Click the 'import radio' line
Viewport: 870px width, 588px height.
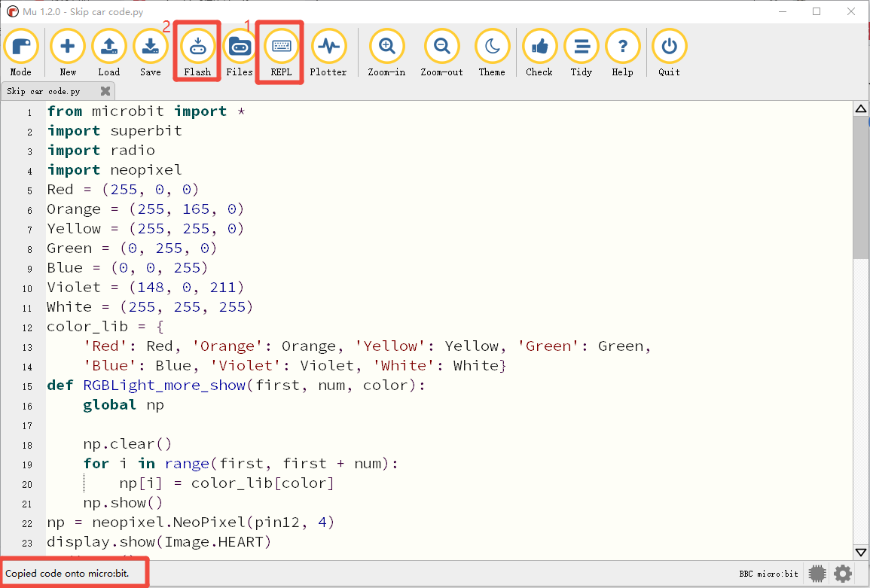101,151
